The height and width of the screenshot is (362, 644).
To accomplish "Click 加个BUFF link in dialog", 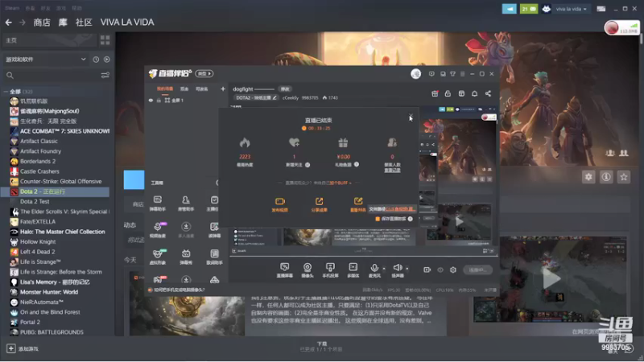I will point(340,183).
